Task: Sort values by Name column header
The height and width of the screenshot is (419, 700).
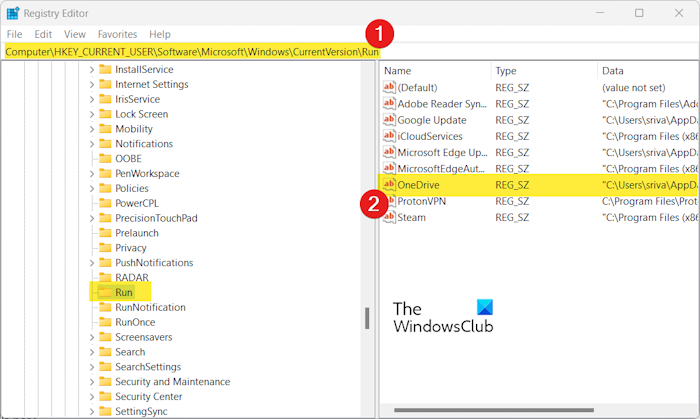Action: pos(435,71)
